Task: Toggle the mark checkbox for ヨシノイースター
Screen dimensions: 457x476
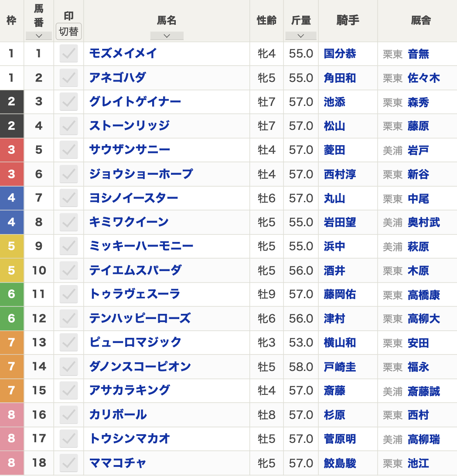Action: click(68, 198)
